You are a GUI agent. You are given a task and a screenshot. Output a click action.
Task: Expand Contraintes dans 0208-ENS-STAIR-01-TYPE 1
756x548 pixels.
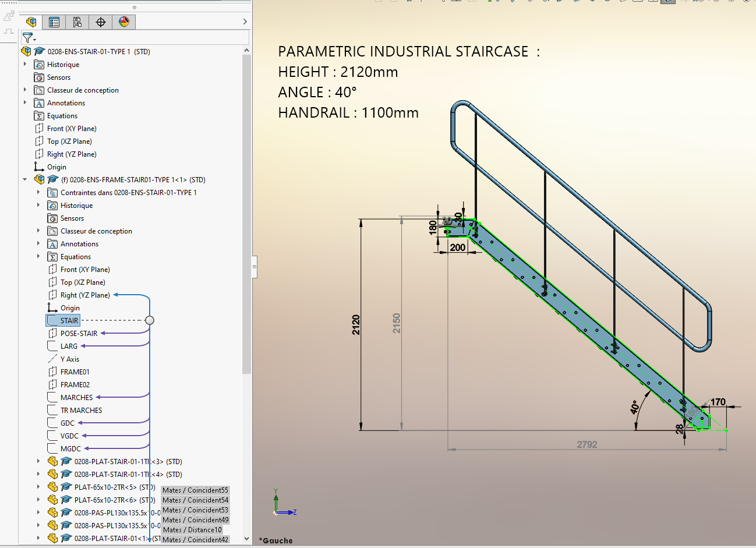(38, 192)
